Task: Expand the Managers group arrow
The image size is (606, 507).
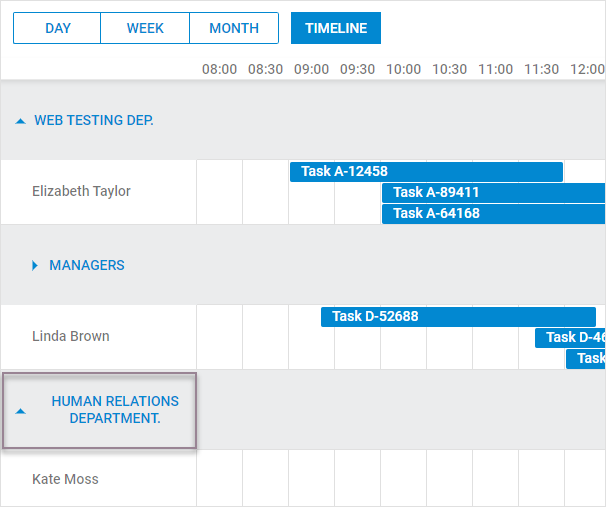Action: (x=35, y=266)
